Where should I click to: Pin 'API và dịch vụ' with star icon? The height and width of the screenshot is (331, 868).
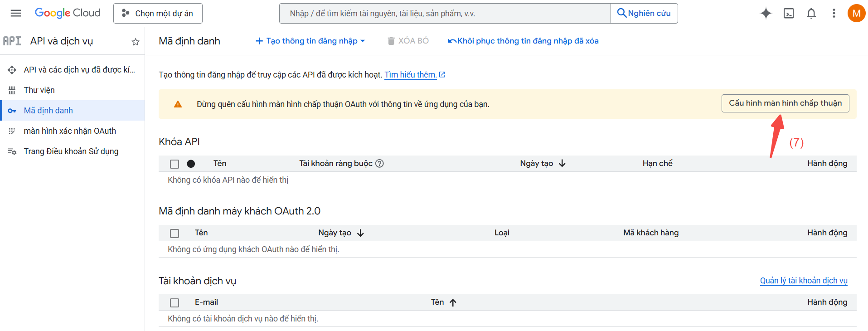136,42
